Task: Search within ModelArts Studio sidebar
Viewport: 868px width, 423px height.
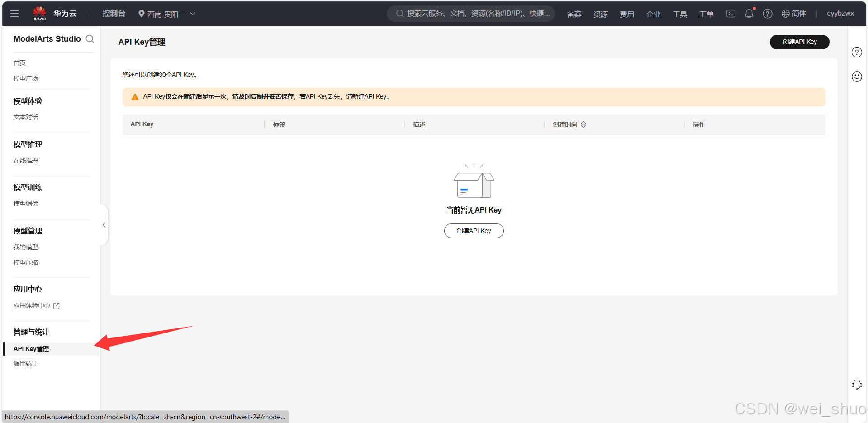Action: pos(90,39)
